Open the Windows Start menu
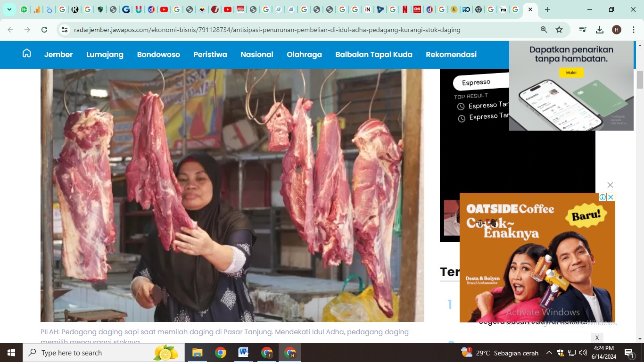This screenshot has height=362, width=644. click(x=11, y=353)
